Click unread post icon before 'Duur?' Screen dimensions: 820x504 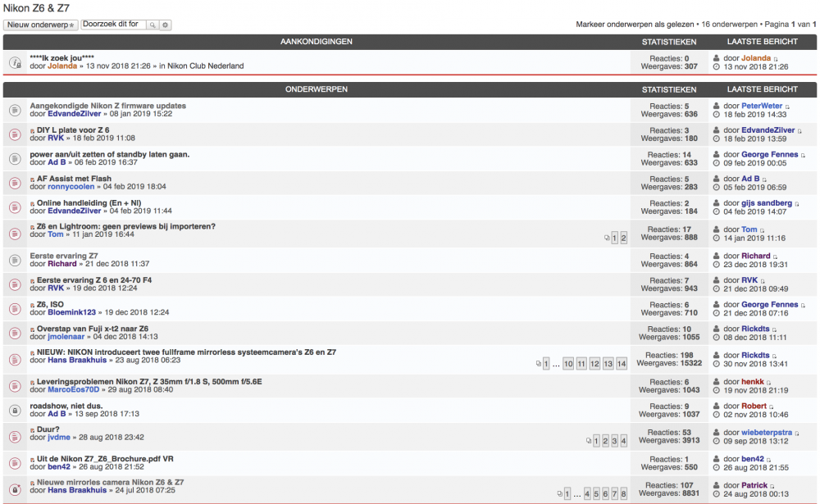[33, 430]
